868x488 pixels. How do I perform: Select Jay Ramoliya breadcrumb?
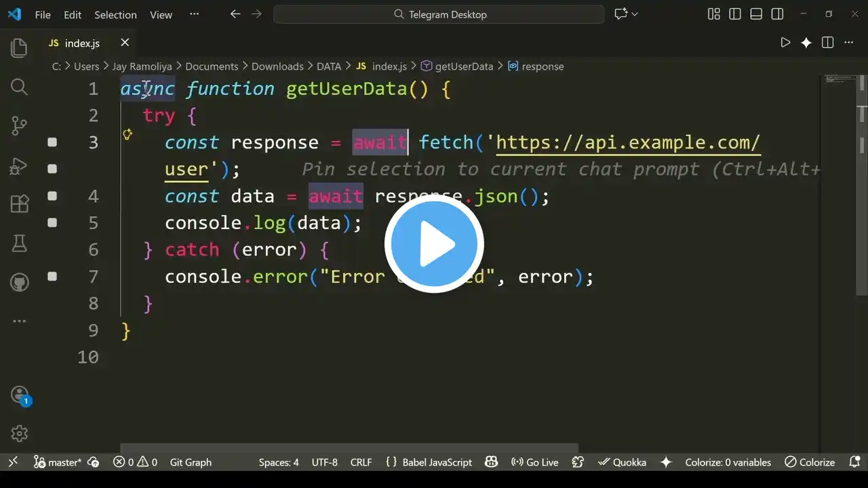pyautogui.click(x=142, y=66)
